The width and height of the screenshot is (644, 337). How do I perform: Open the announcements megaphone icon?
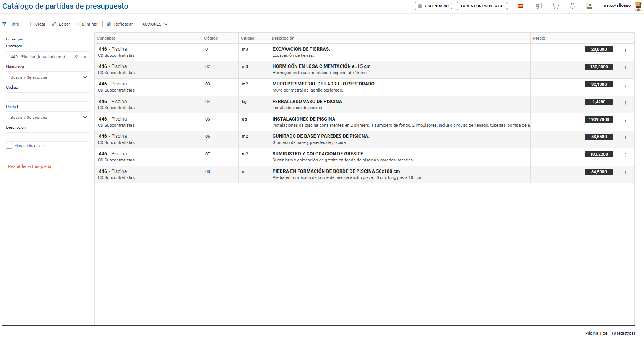[539, 6]
